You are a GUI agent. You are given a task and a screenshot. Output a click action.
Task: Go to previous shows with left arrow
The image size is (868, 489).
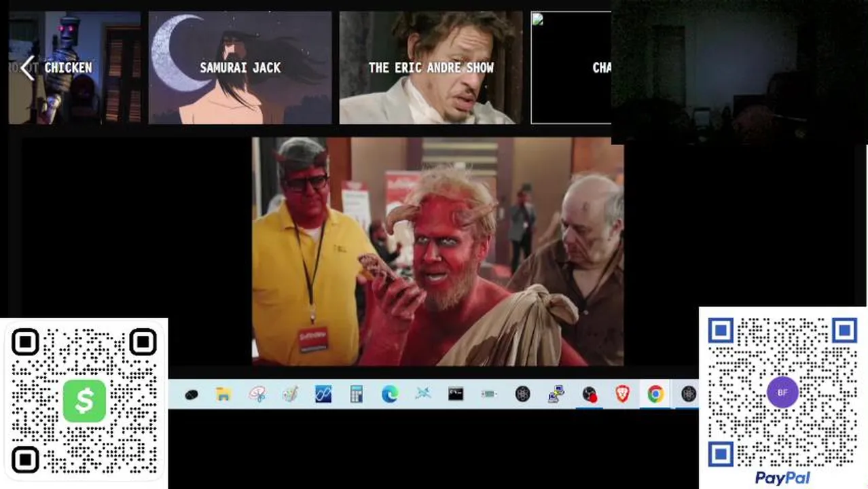(27, 68)
